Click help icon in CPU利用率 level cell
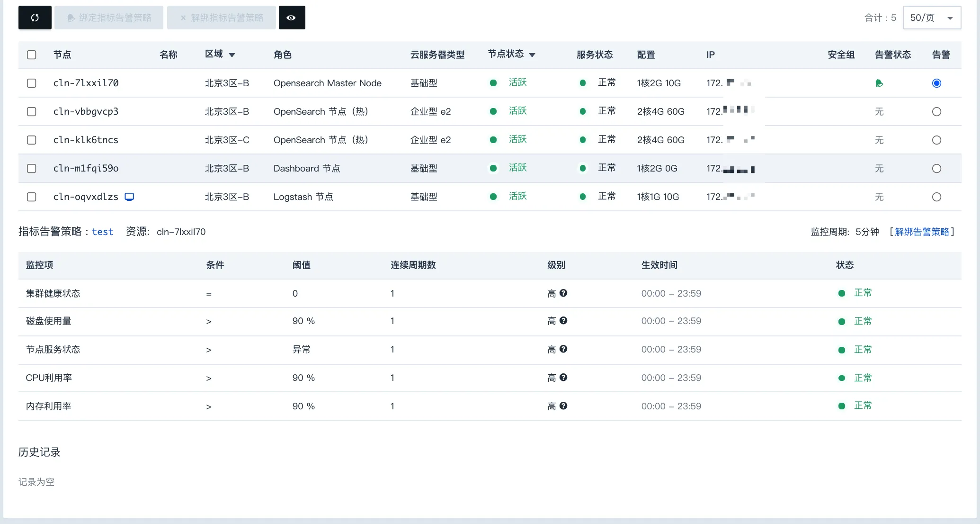This screenshot has width=980, height=524. point(563,377)
